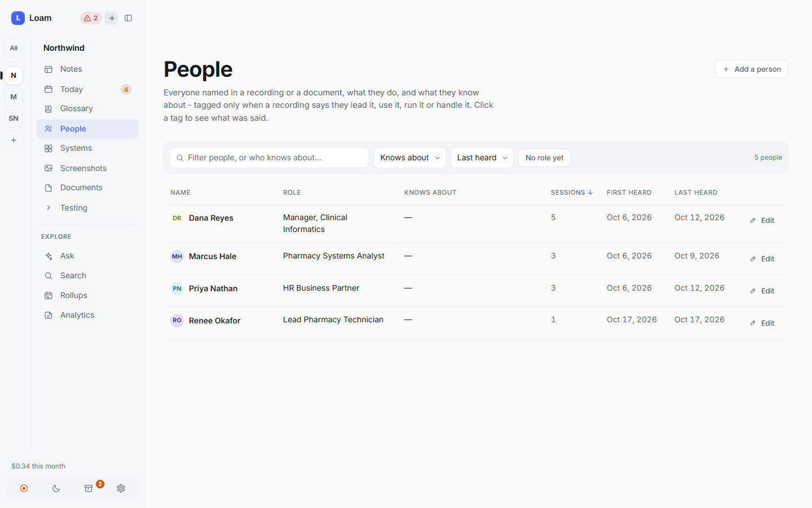
Task: Select the People sidebar item
Action: click(87, 129)
